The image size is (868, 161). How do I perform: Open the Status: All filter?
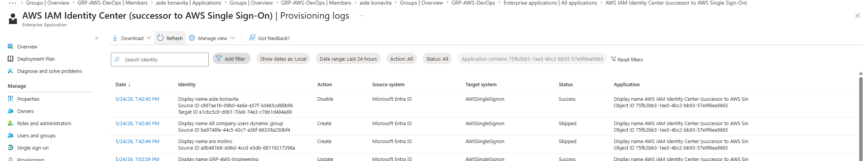point(437,59)
